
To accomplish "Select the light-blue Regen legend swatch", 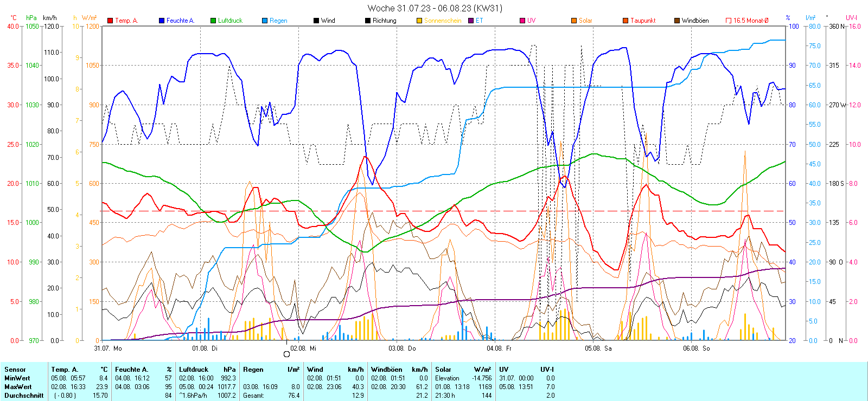I will [x=265, y=21].
